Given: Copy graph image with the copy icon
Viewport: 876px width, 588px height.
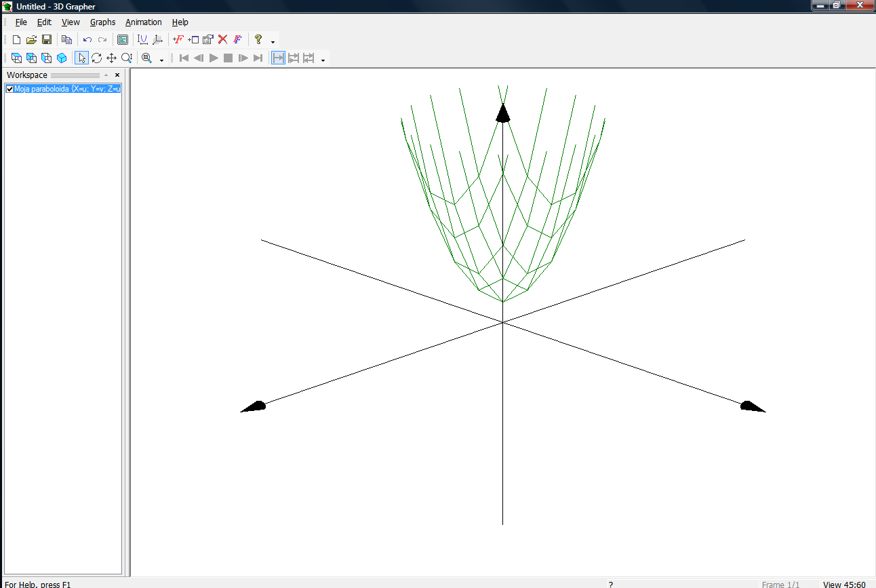Looking at the screenshot, I should coord(66,40).
